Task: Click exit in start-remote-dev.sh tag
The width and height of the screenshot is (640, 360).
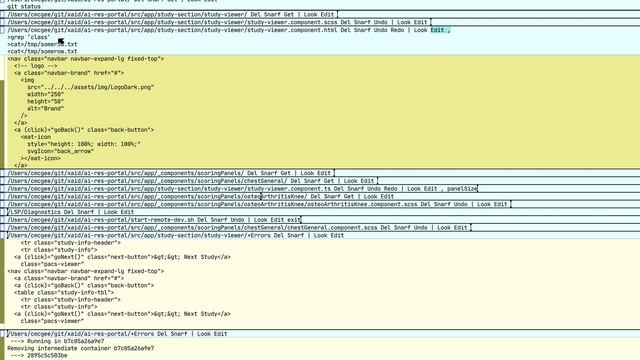Action: 294,220
